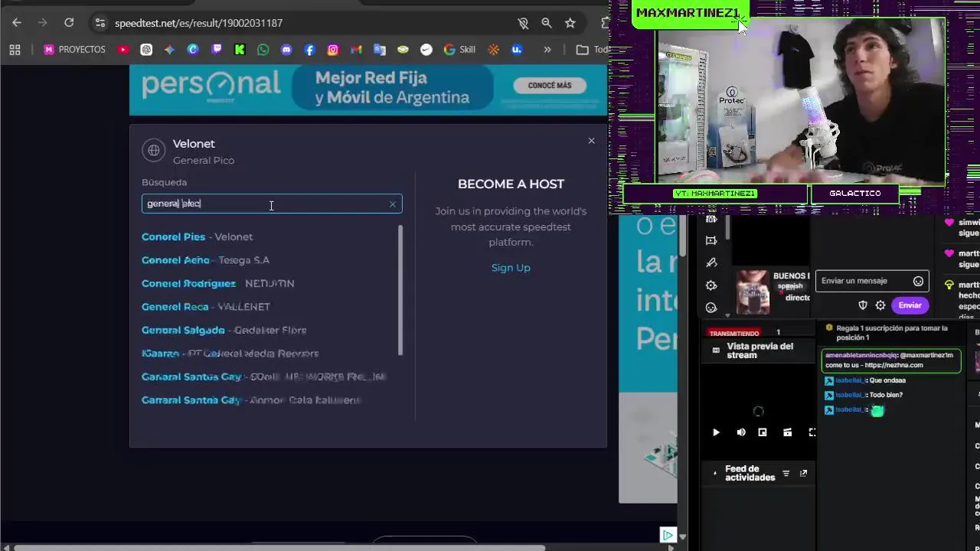The width and height of the screenshot is (980, 551).
Task: Select the first result ending in Velonet
Action: 197,237
